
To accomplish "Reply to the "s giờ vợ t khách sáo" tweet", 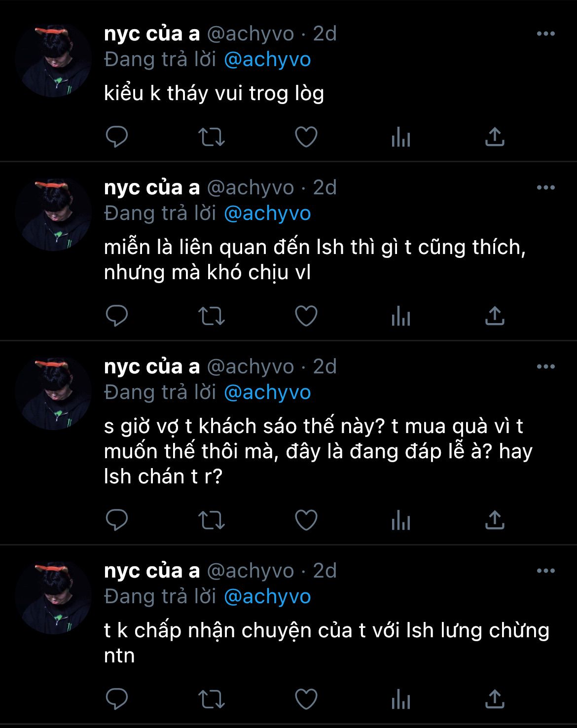I will click(x=117, y=520).
